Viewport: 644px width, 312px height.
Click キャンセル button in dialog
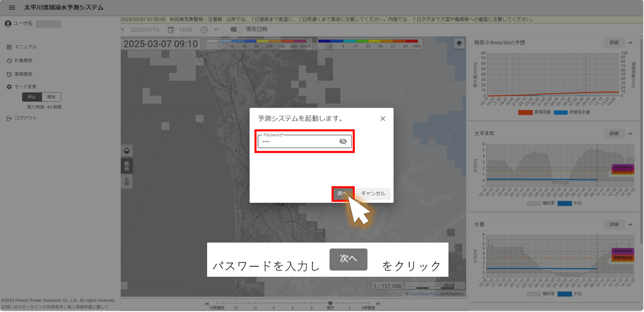coord(373,193)
